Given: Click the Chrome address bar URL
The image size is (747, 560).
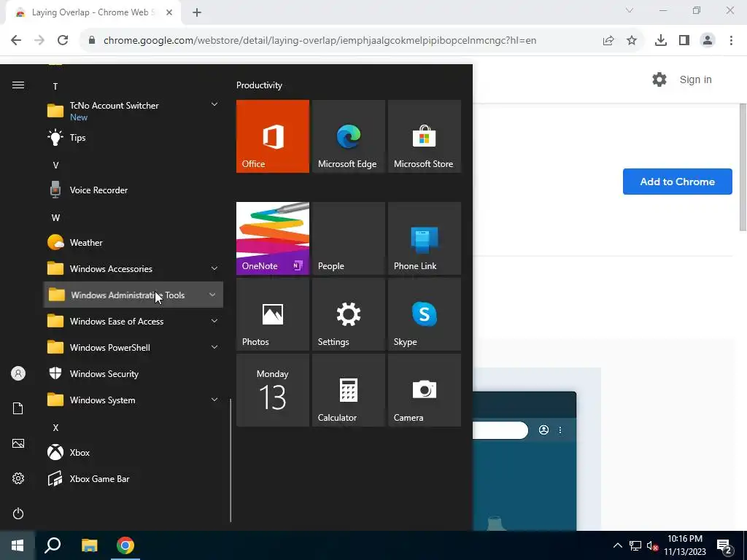Looking at the screenshot, I should click(320, 41).
